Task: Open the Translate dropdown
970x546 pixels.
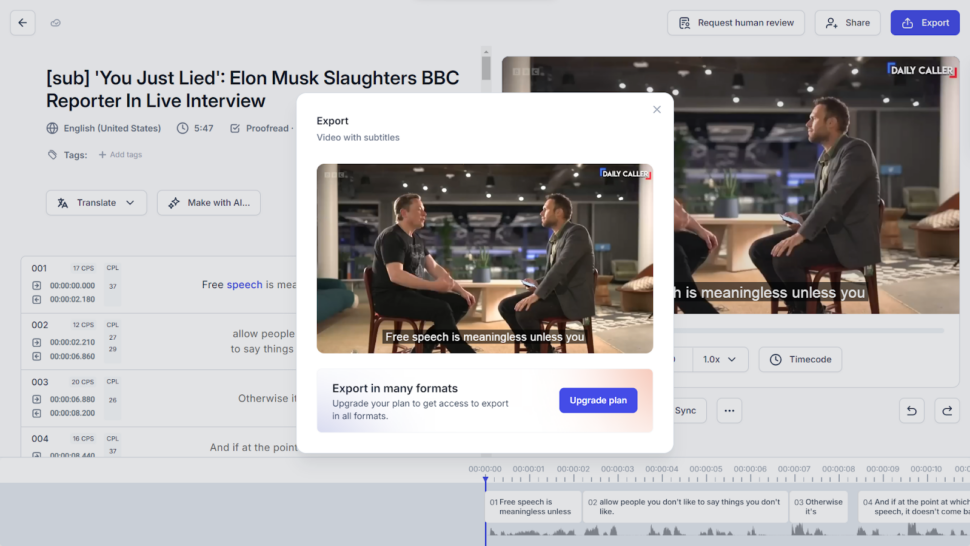Action: tap(96, 203)
